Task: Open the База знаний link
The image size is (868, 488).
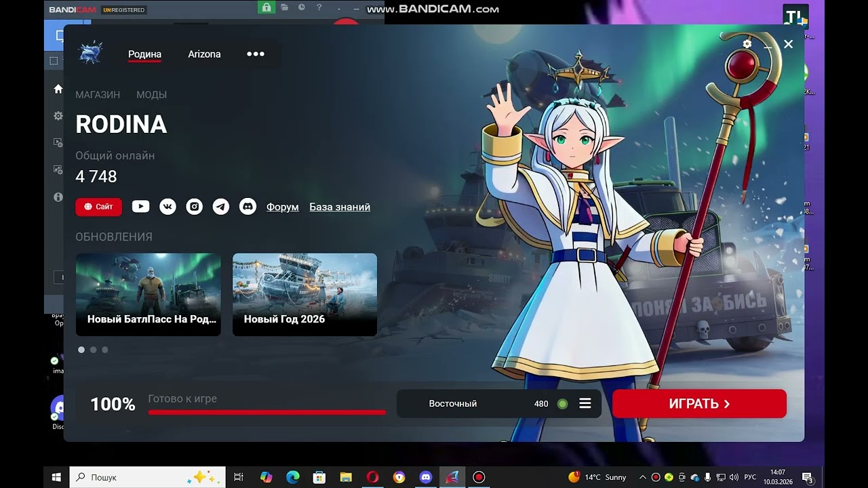Action: pyautogui.click(x=340, y=207)
